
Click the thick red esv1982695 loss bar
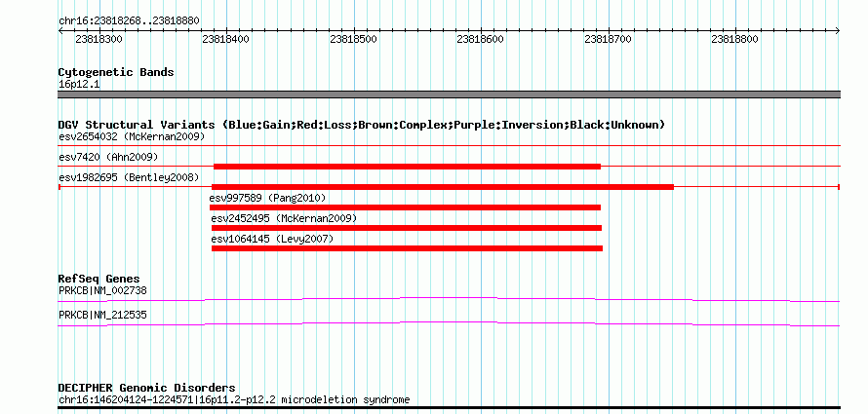pyautogui.click(x=443, y=187)
